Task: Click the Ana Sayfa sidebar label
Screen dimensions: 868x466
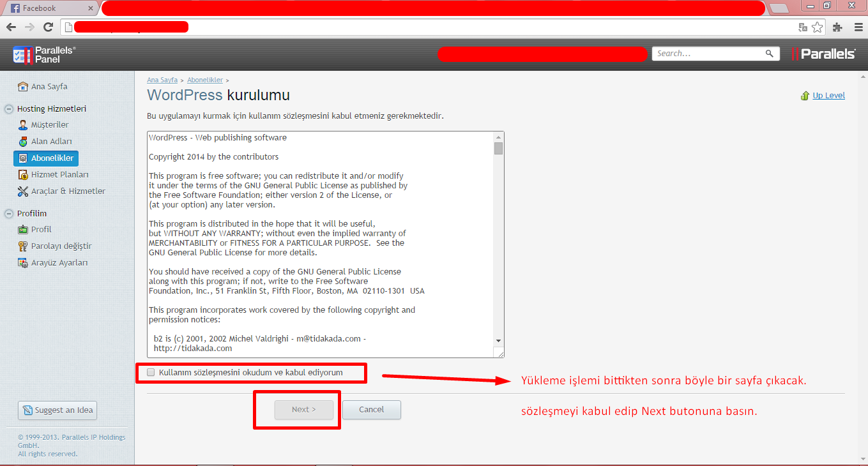Action: coord(49,87)
